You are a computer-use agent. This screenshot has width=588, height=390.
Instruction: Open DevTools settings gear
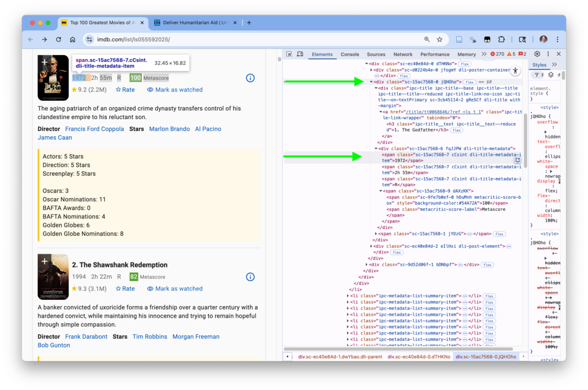pyautogui.click(x=537, y=54)
